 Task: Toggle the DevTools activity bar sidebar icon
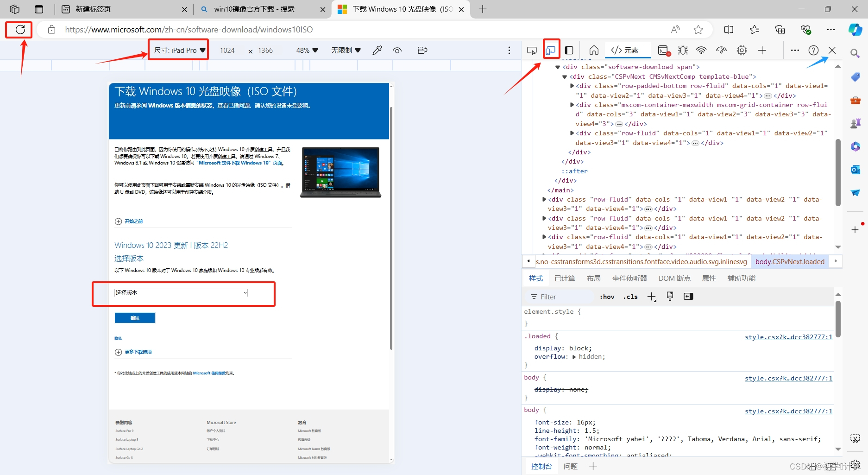(x=569, y=50)
